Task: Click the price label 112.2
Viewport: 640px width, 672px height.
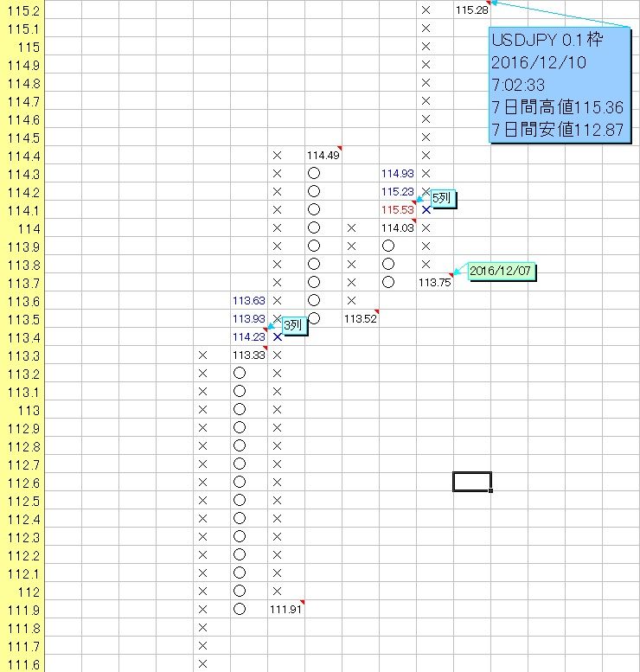Action: click(23, 555)
